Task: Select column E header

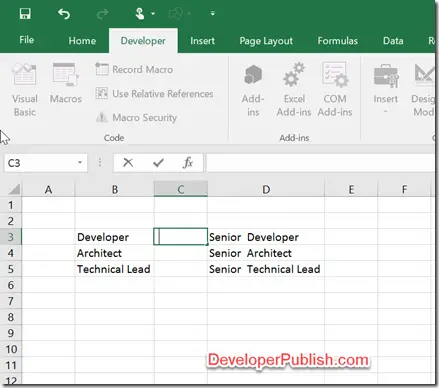Action: [x=351, y=189]
